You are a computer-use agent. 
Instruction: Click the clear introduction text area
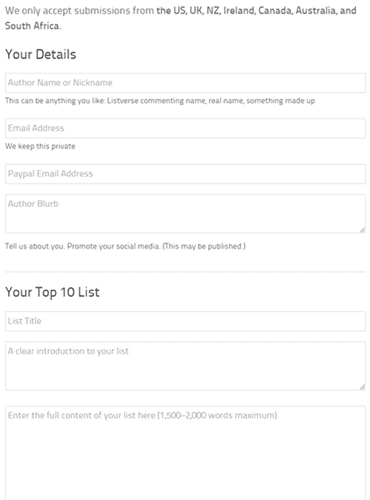coord(185,366)
